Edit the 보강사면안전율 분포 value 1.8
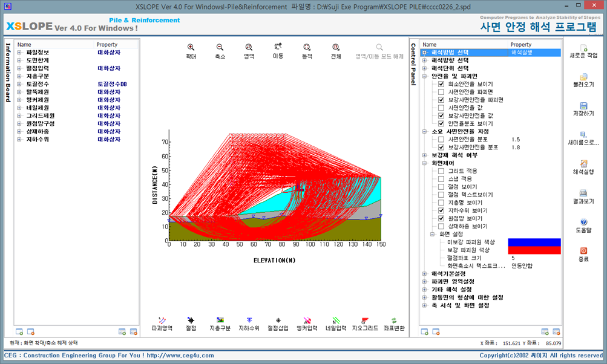This screenshot has width=607, height=364. (516, 147)
